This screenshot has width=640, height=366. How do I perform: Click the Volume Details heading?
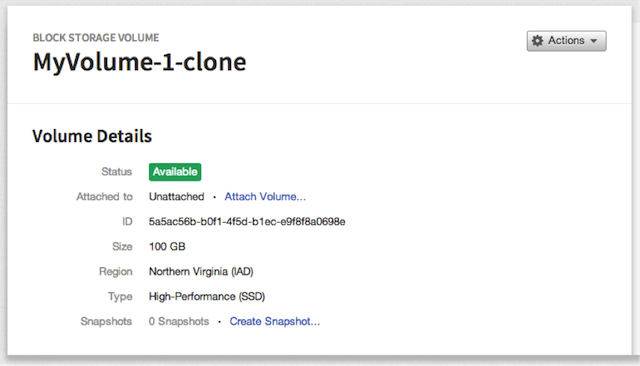92,136
